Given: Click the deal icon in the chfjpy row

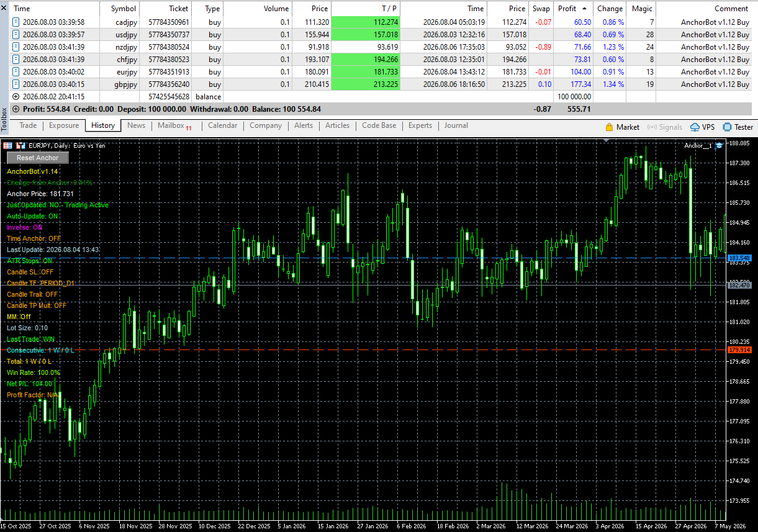Looking at the screenshot, I should [x=16, y=60].
